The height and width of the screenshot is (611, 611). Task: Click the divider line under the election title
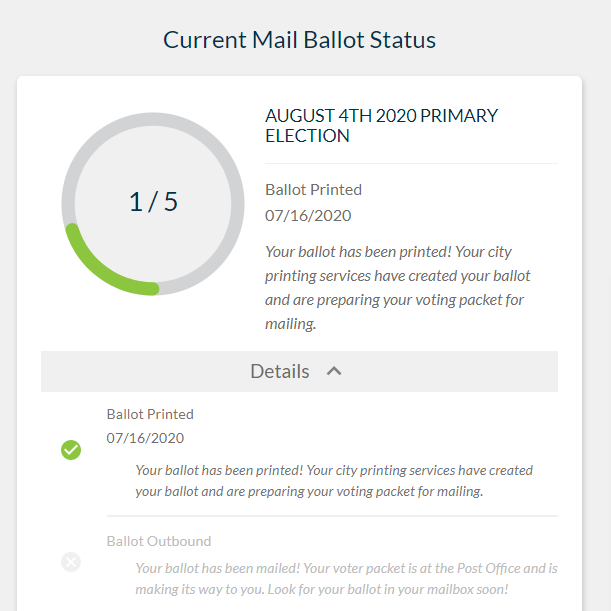pyautogui.click(x=411, y=163)
